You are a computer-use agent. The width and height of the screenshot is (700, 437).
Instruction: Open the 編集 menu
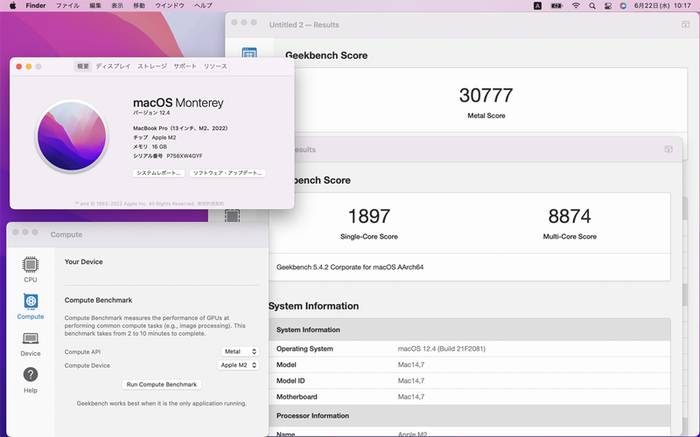95,5
